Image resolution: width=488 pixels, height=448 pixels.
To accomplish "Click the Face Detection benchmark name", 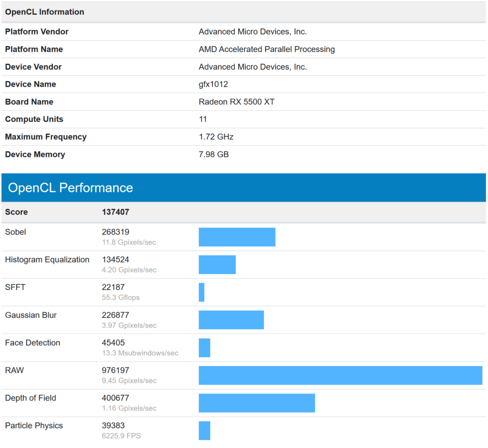I will click(33, 343).
